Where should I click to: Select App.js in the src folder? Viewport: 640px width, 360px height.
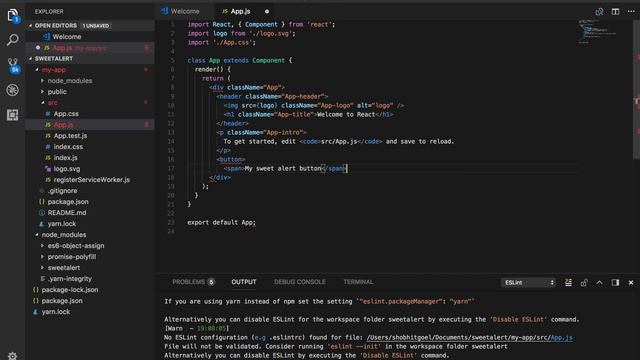pos(90,125)
